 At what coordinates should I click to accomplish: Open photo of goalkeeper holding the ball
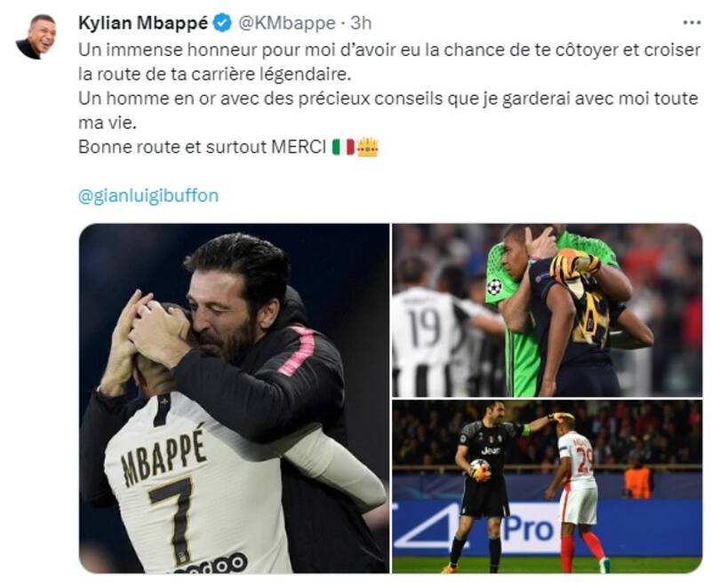point(547,487)
